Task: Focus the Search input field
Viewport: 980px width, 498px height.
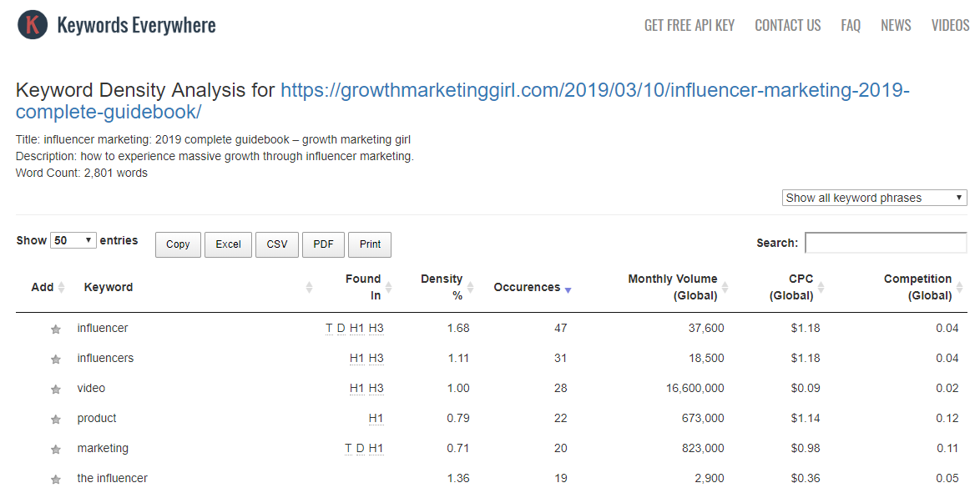Action: 886,243
